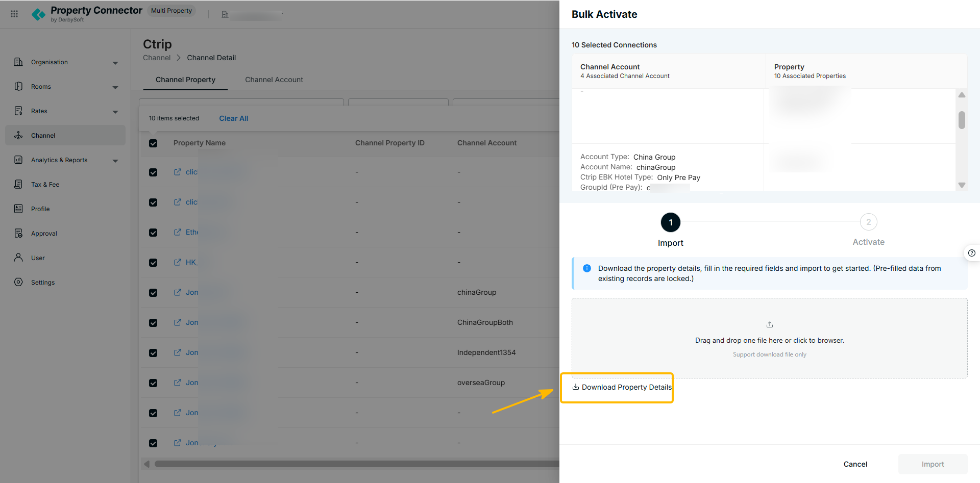The image size is (980, 483).
Task: Click the Settings gear icon
Action: (18, 282)
